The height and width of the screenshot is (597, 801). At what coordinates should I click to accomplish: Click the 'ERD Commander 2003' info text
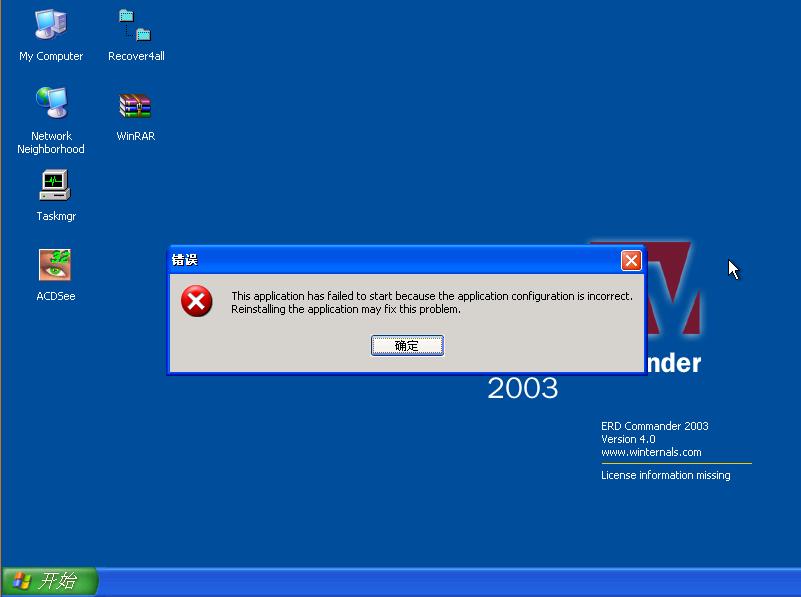point(654,426)
